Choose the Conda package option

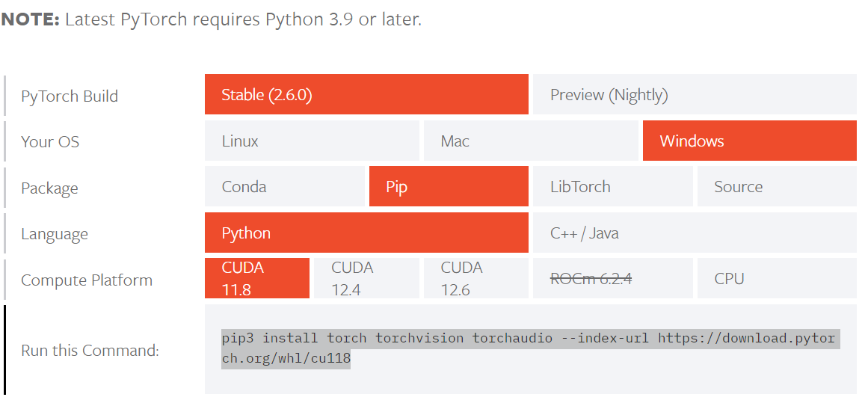(285, 187)
